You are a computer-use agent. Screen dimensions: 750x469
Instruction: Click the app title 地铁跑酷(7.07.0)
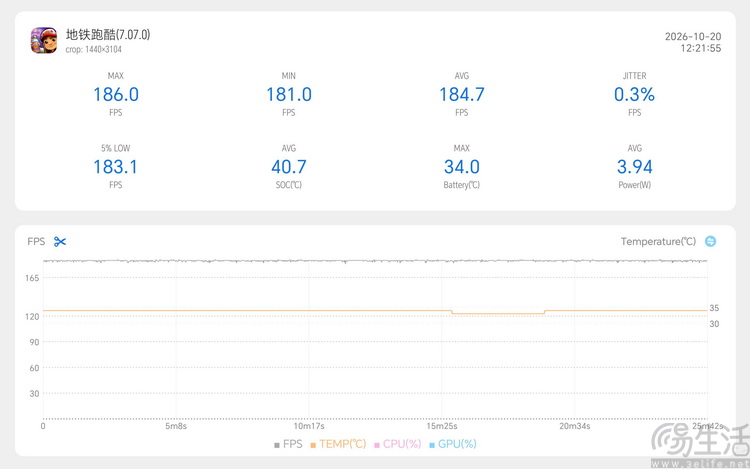pos(108,34)
